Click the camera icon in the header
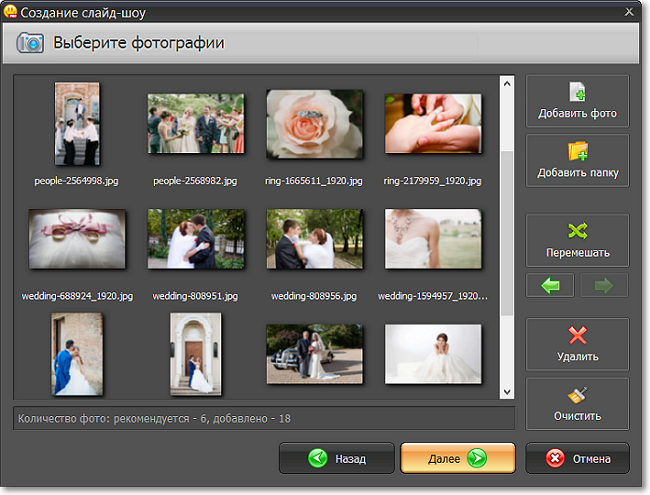 pos(30,43)
